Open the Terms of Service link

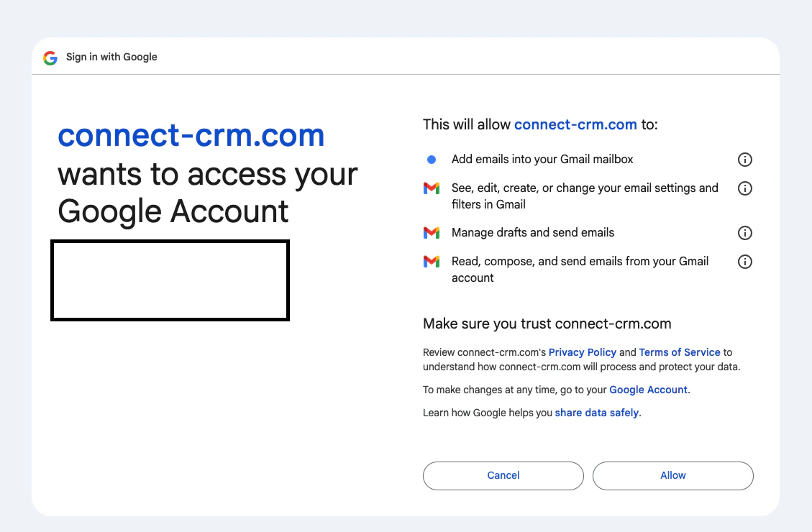point(679,352)
